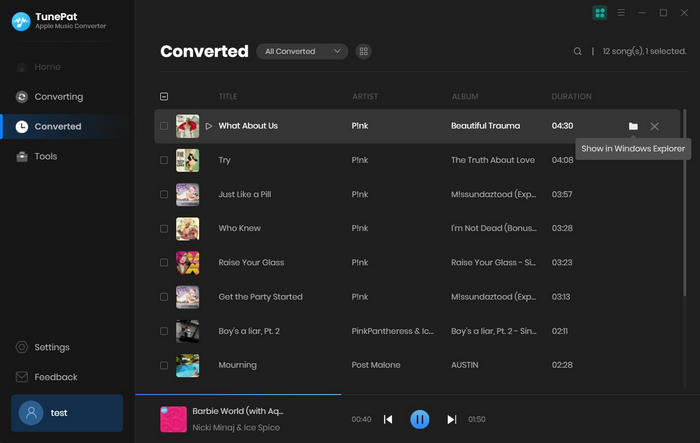The image size is (700, 443).
Task: Click the Who Knew album artwork
Action: click(188, 229)
